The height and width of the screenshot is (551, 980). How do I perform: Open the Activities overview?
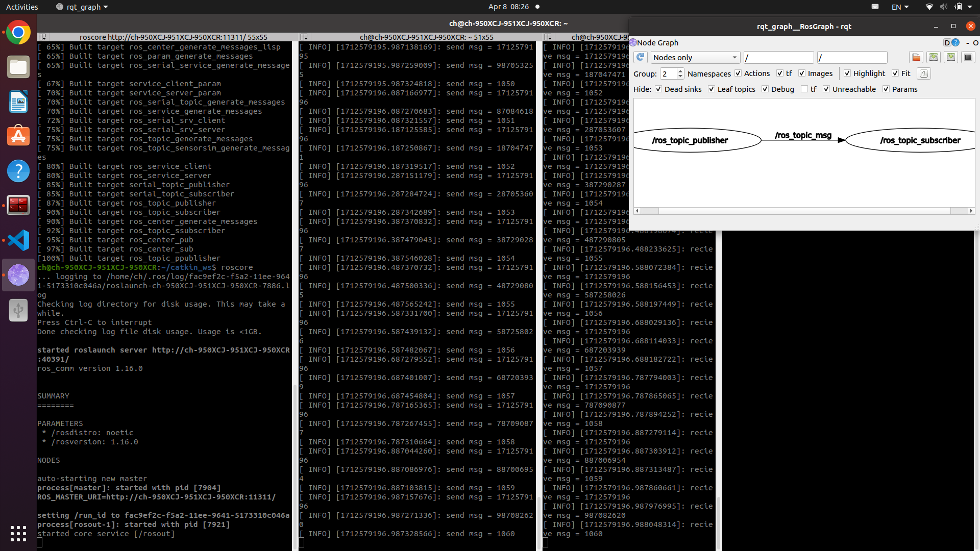(x=22, y=7)
